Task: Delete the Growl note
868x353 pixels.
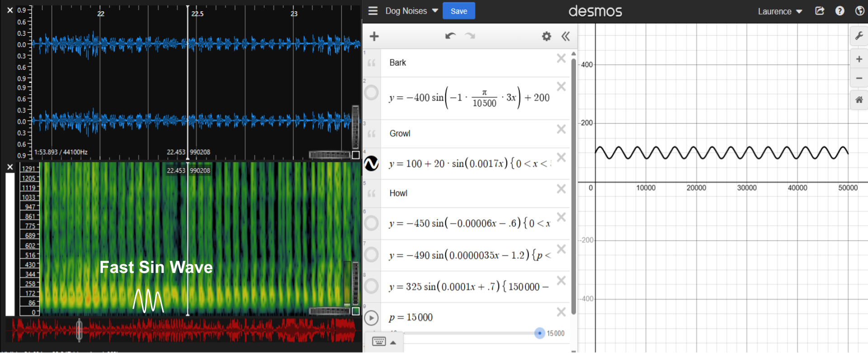Action: pos(561,129)
